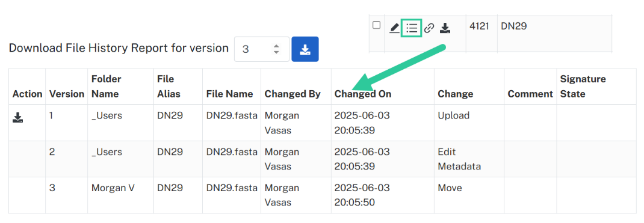Download version 1 from Action column
Screen dimensions: 644x223
(x=17, y=118)
